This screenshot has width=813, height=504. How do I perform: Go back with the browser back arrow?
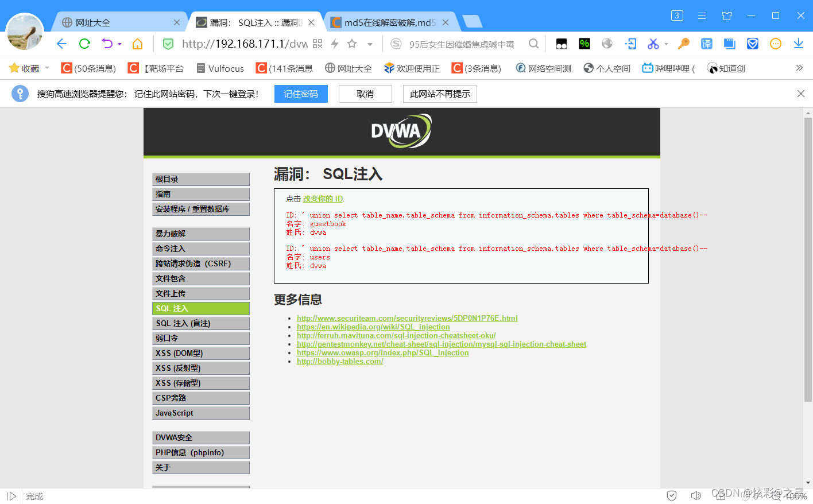(x=62, y=44)
